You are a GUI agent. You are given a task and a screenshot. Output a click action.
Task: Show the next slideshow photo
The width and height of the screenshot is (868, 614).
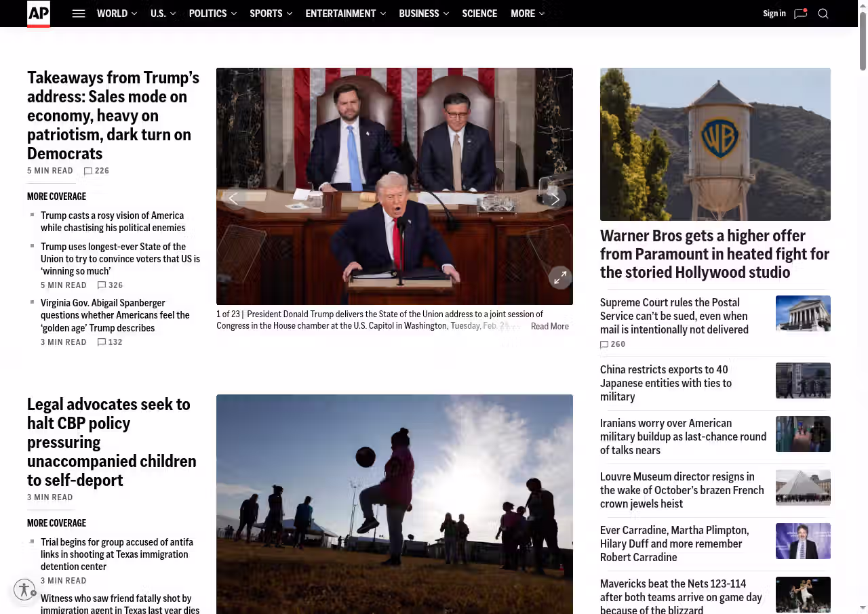(x=555, y=199)
